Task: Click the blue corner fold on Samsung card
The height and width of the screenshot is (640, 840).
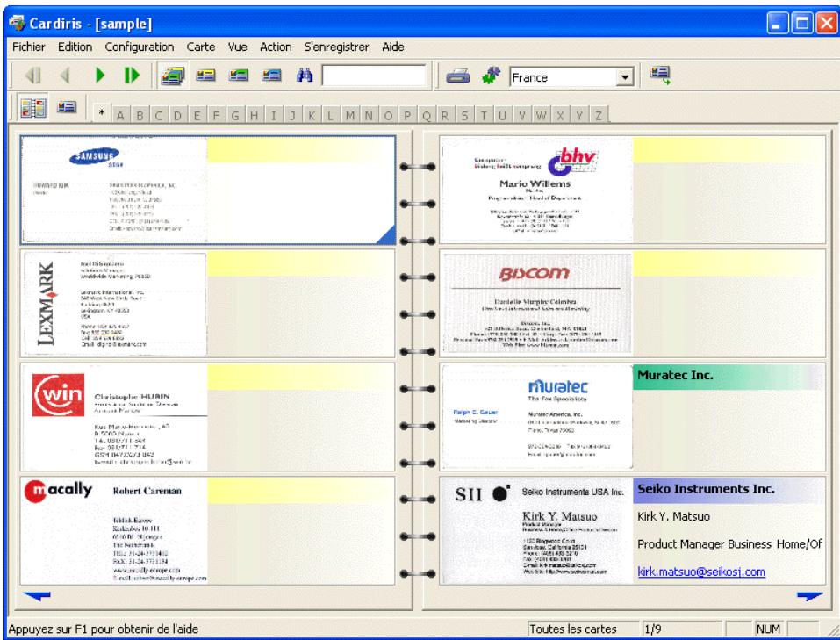Action: click(388, 236)
